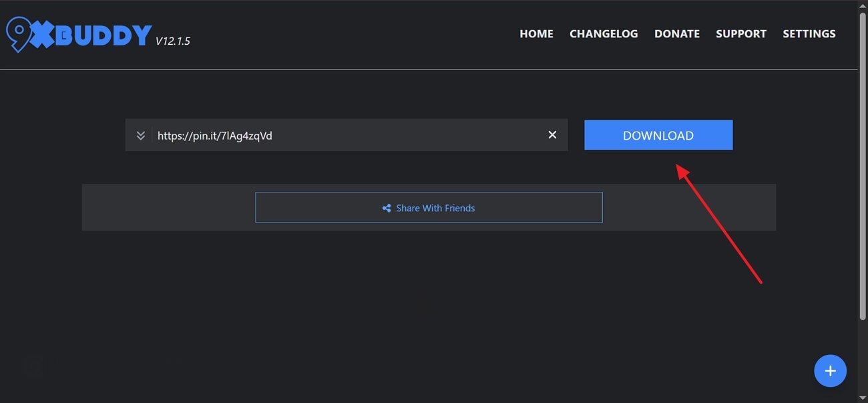Click the XBUDDY wordmark in the header

[x=93, y=33]
